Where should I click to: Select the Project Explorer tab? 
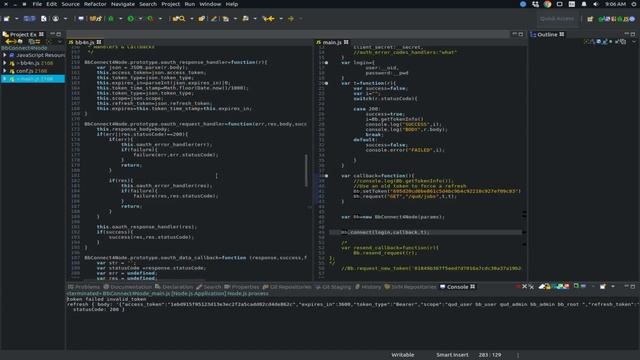tap(23, 35)
